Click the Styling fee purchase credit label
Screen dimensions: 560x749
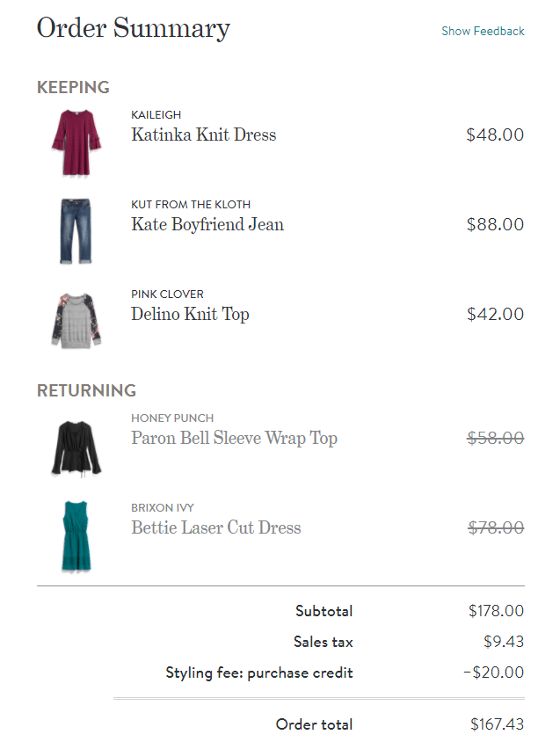point(259,673)
